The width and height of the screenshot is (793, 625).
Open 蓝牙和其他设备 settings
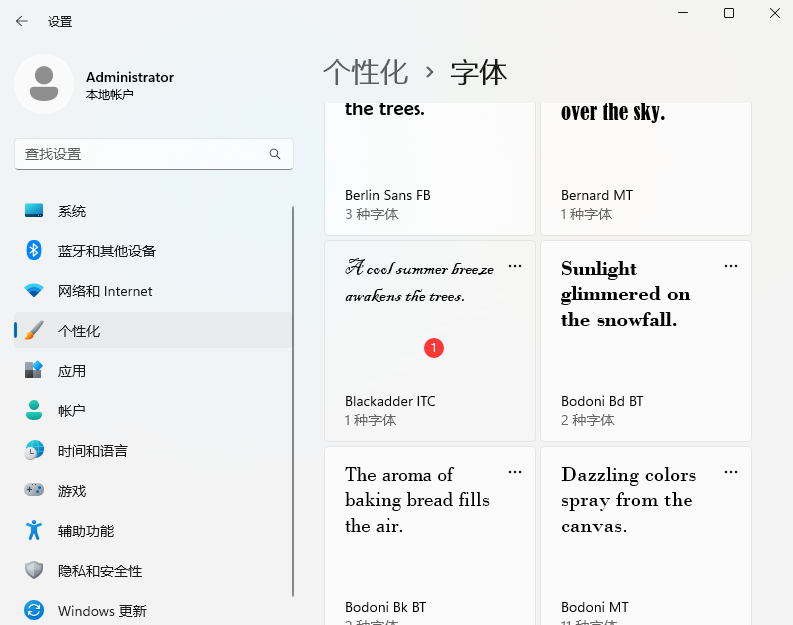pos(153,251)
